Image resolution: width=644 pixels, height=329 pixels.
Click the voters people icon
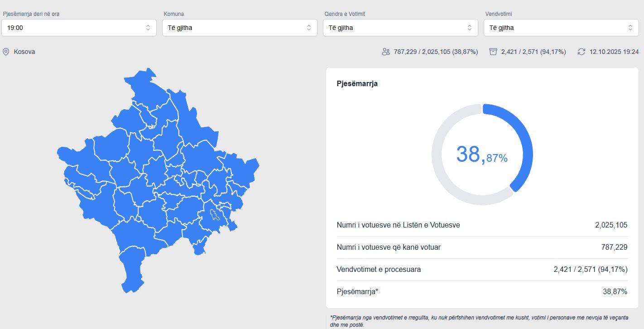click(x=386, y=52)
